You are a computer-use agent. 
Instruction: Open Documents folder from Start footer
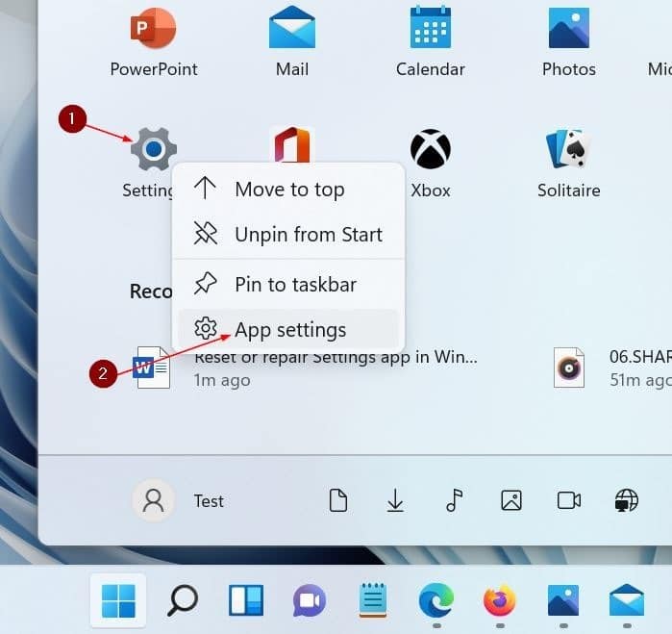pos(338,500)
